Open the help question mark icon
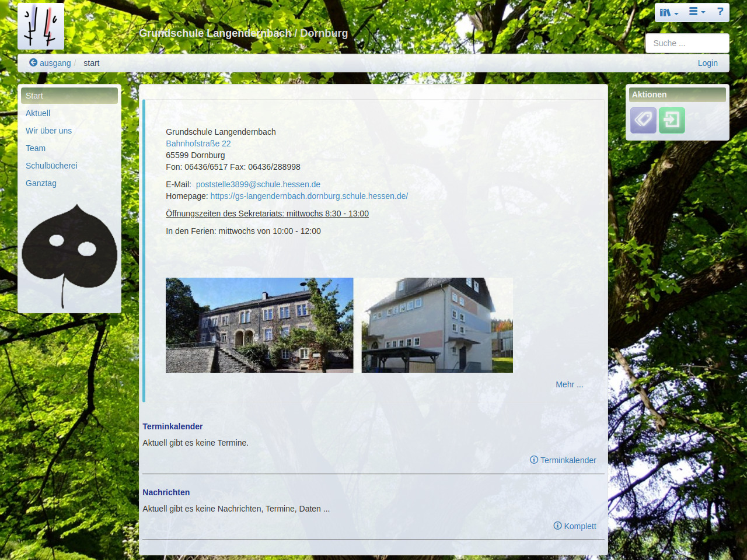 (x=720, y=12)
